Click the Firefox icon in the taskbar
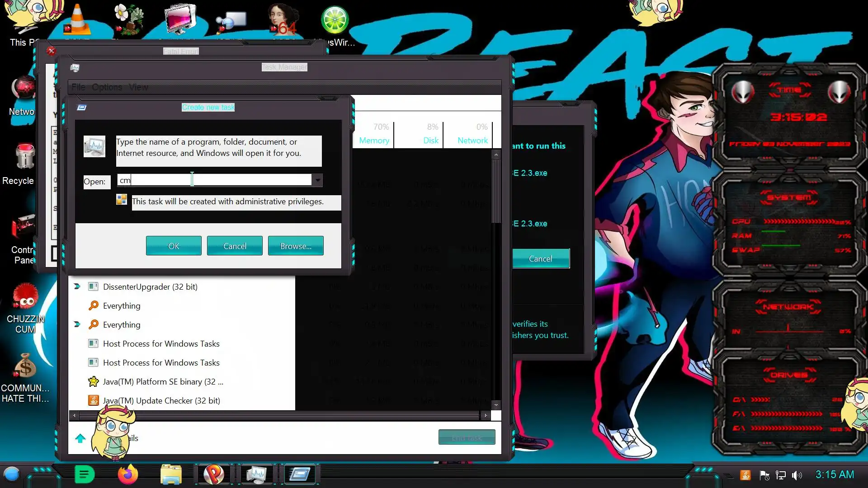Image resolution: width=868 pixels, height=488 pixels. (x=128, y=474)
